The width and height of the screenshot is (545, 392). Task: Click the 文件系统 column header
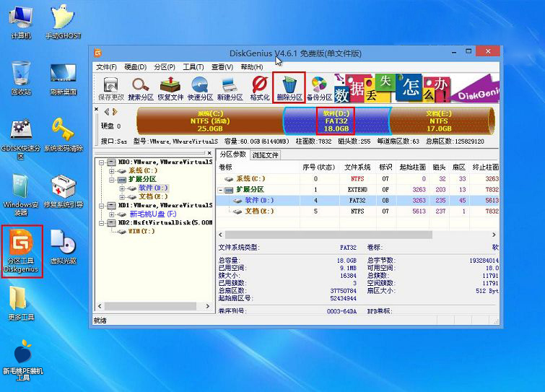click(357, 167)
